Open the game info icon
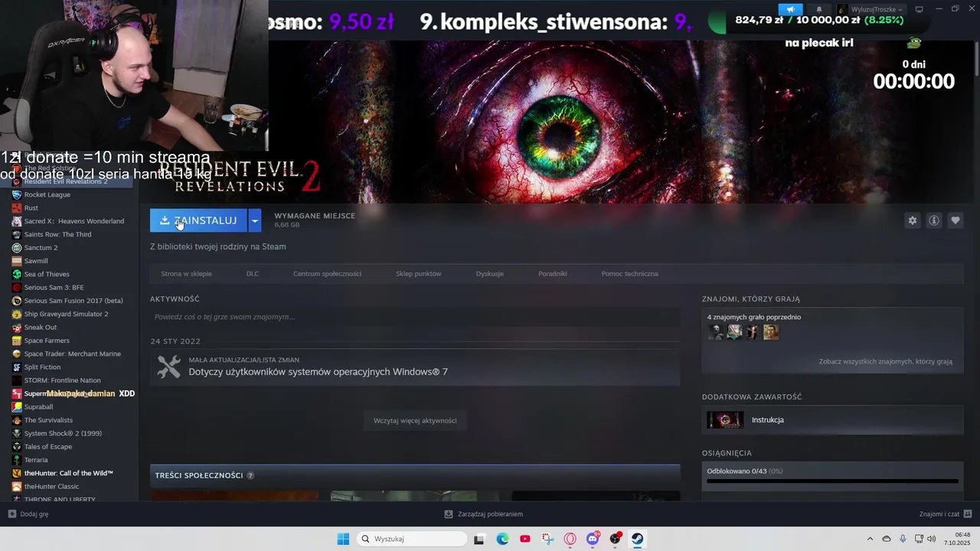The width and height of the screenshot is (980, 551). [934, 220]
